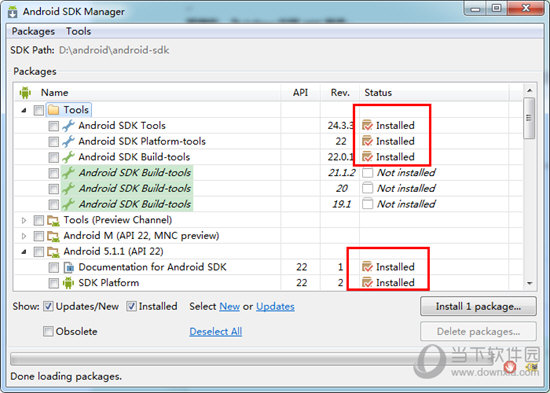This screenshot has height=393, width=550.
Task: Check the Android SDK Platform-tools checkbox
Action: coord(54,142)
